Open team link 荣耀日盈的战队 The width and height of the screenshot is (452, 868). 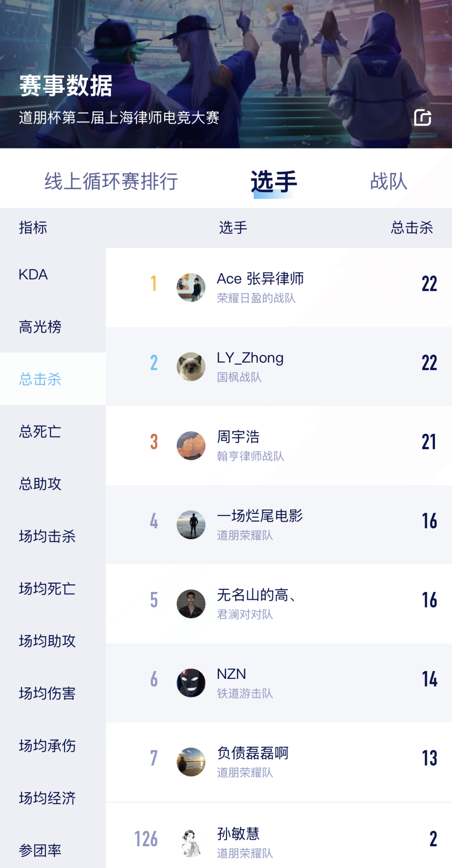coord(256,298)
